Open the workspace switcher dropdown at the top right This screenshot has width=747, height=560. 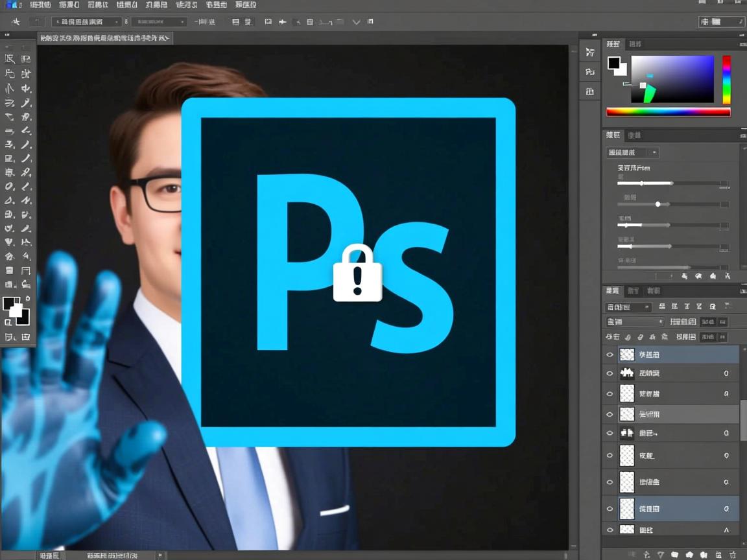[720, 22]
